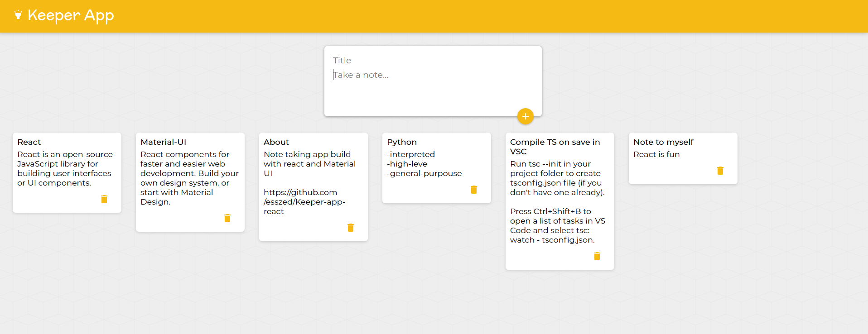Click 'React is an open-source' description text

[65, 168]
